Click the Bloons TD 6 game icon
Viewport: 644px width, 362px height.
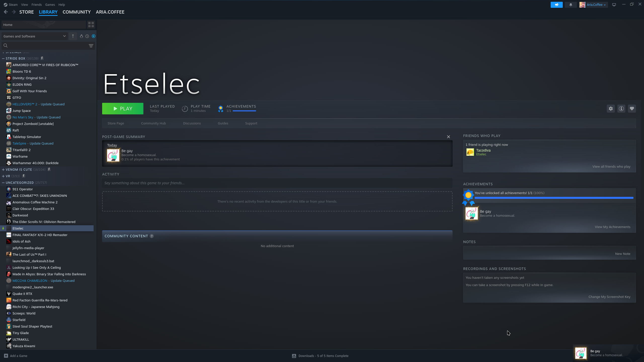tap(9, 71)
